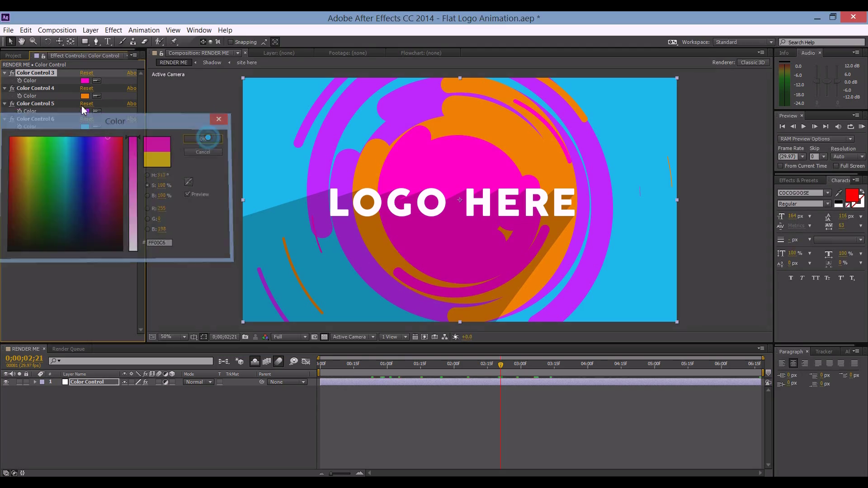Screen dimensions: 868x488
Task: Select the Zoom tool in toolbar
Action: pos(33,42)
